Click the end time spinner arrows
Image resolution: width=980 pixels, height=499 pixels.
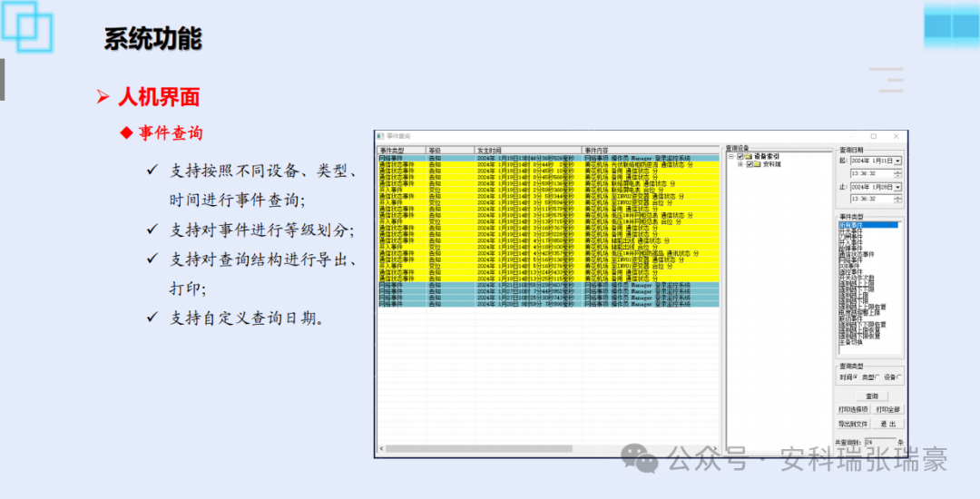(x=898, y=199)
